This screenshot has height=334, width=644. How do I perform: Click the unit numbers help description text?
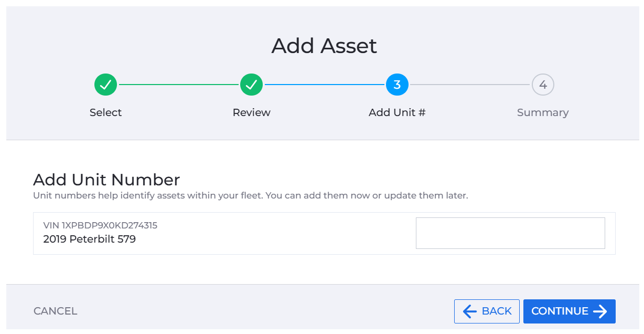[x=250, y=196]
